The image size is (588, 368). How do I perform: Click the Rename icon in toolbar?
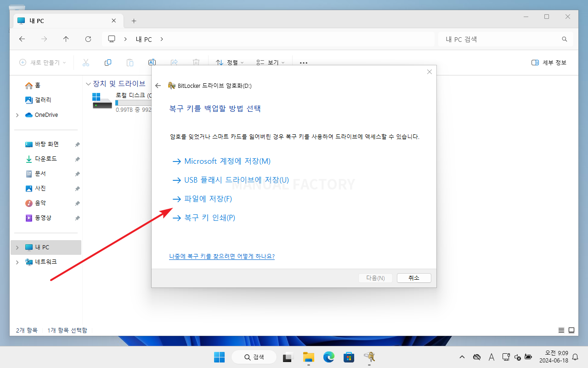[x=152, y=63]
